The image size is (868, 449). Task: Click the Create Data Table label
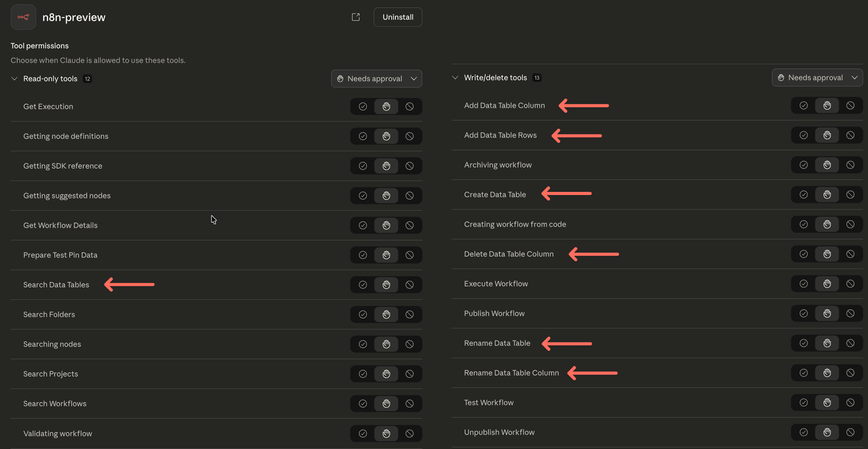tap(495, 195)
